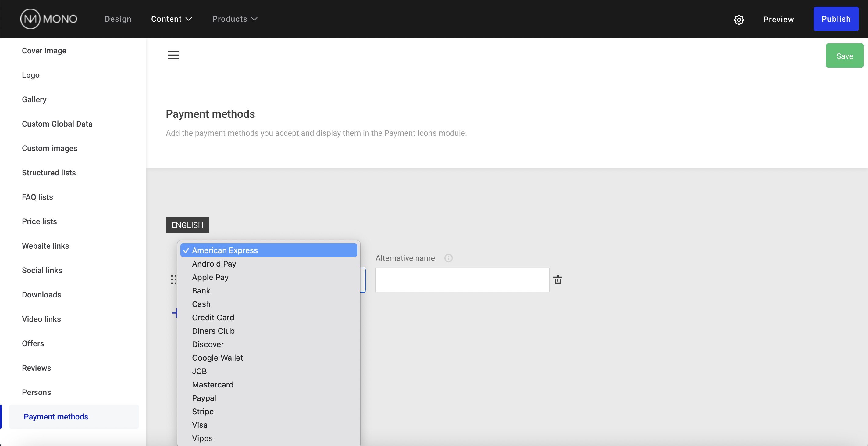Choose Visa option
868x446 pixels.
pyautogui.click(x=269, y=425)
